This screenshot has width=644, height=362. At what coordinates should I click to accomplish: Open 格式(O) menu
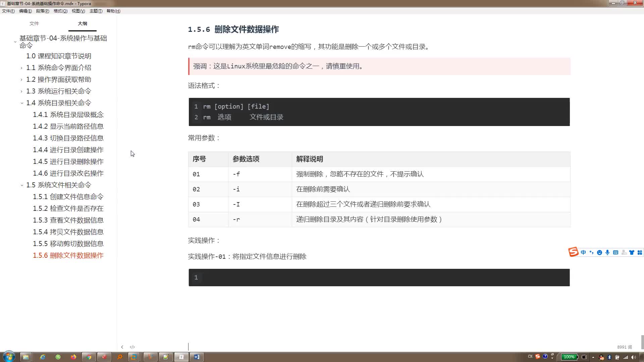click(x=61, y=11)
